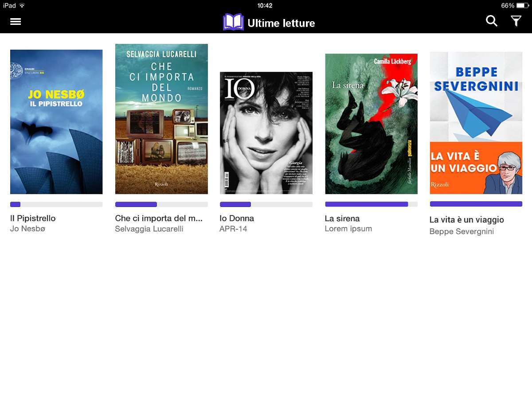Open the filter funnel icon
532x399 pixels.
coord(516,21)
